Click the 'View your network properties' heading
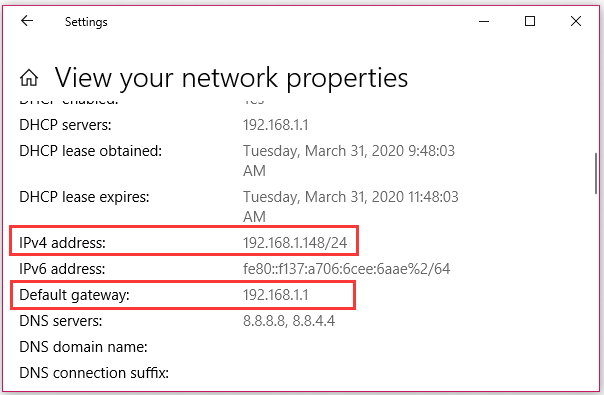Image resolution: width=604 pixels, height=395 pixels. click(231, 78)
